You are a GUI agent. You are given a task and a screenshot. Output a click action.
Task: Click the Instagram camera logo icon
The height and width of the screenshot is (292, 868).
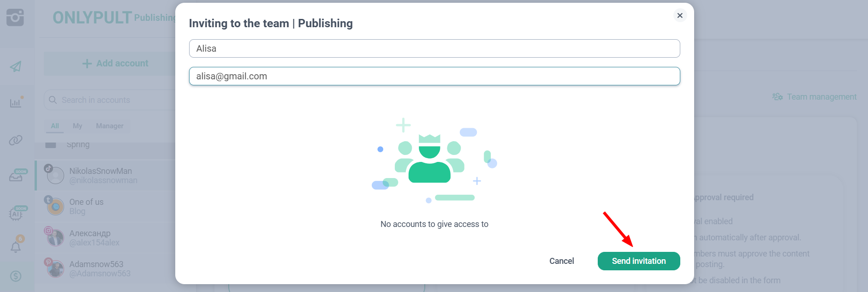[15, 18]
